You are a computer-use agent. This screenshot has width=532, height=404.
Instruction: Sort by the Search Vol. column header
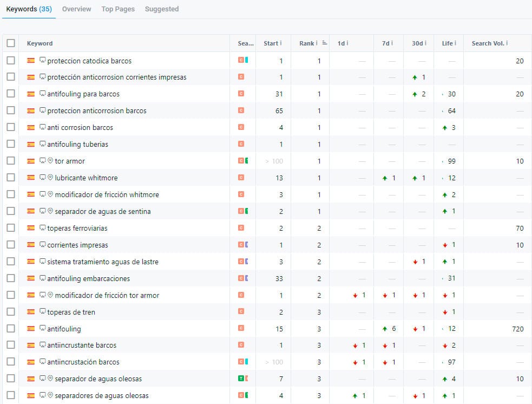488,43
